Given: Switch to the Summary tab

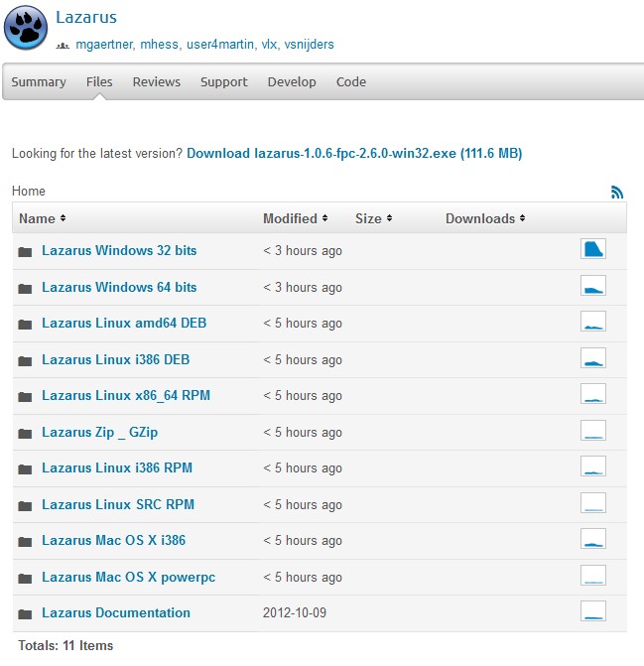Looking at the screenshot, I should click(39, 81).
